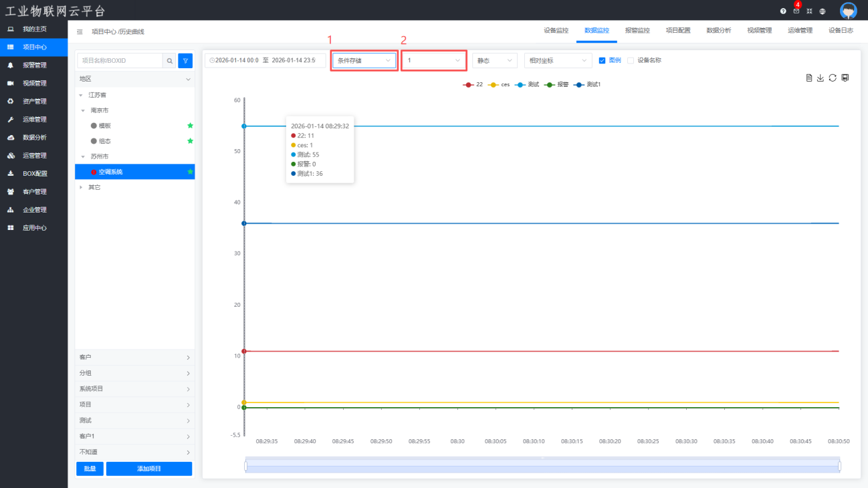Enable the 设备名称 checkbox
The height and width of the screenshot is (488, 868).
630,60
